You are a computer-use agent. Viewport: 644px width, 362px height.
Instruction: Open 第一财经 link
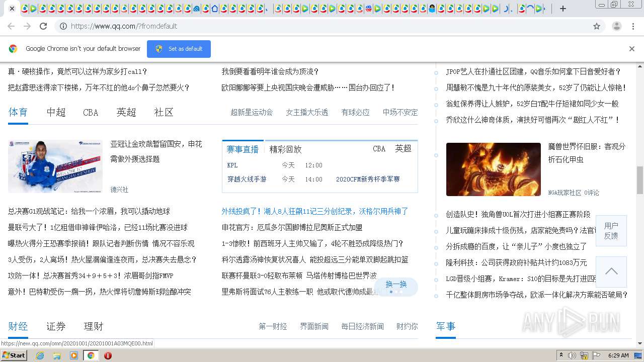(x=273, y=326)
